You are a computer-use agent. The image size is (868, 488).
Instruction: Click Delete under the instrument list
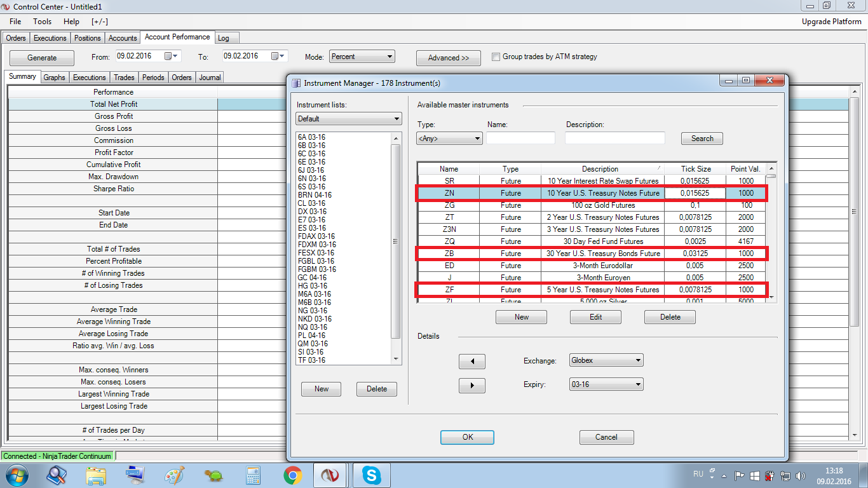(x=377, y=389)
